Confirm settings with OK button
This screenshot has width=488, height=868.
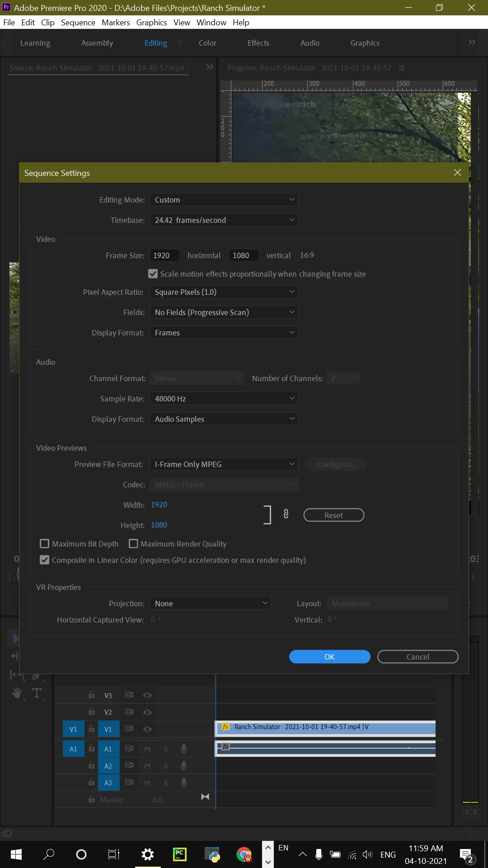[330, 657]
